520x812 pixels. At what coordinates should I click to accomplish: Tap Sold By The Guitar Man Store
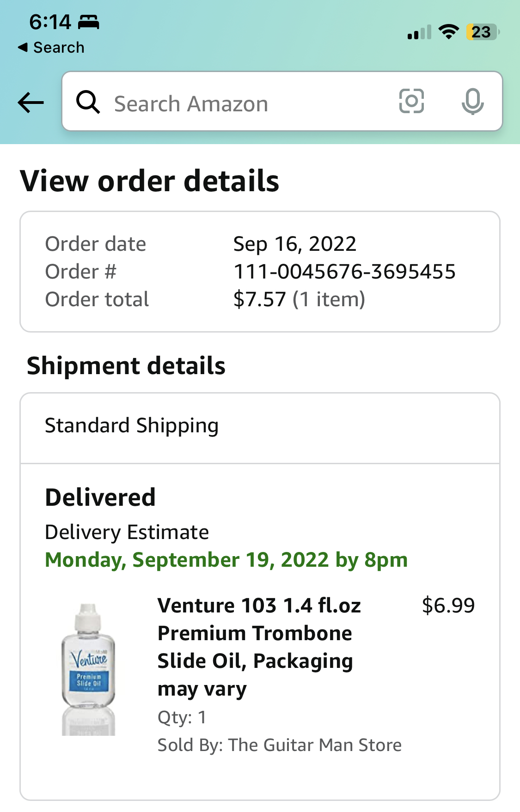click(x=280, y=745)
